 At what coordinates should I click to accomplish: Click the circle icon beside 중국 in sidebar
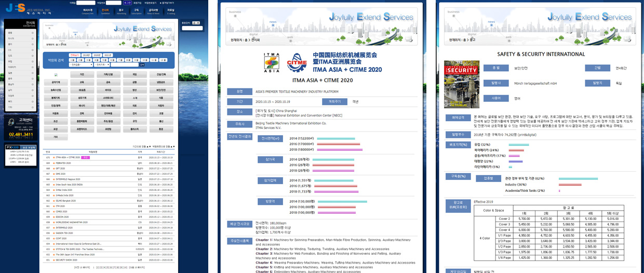(x=33, y=78)
